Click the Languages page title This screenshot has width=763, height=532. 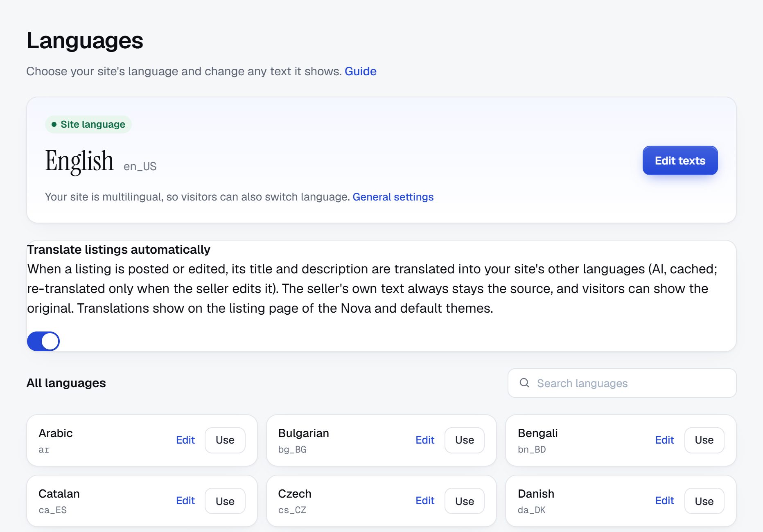click(x=85, y=41)
